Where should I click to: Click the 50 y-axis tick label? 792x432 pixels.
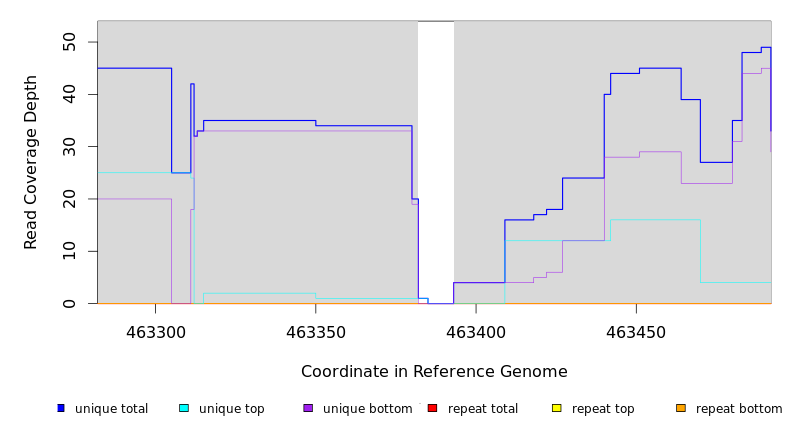pos(69,42)
